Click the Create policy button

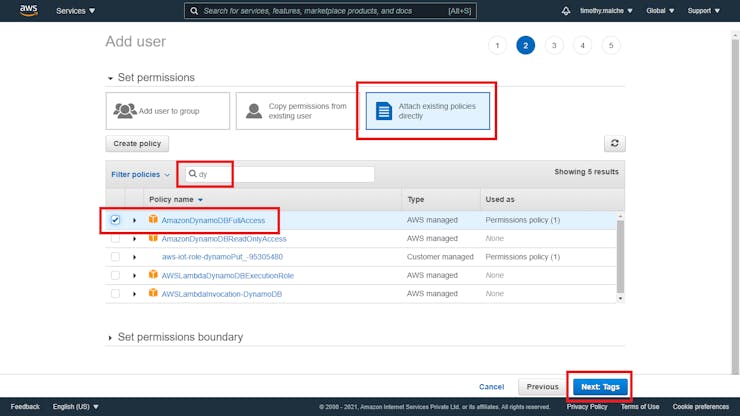click(x=138, y=144)
